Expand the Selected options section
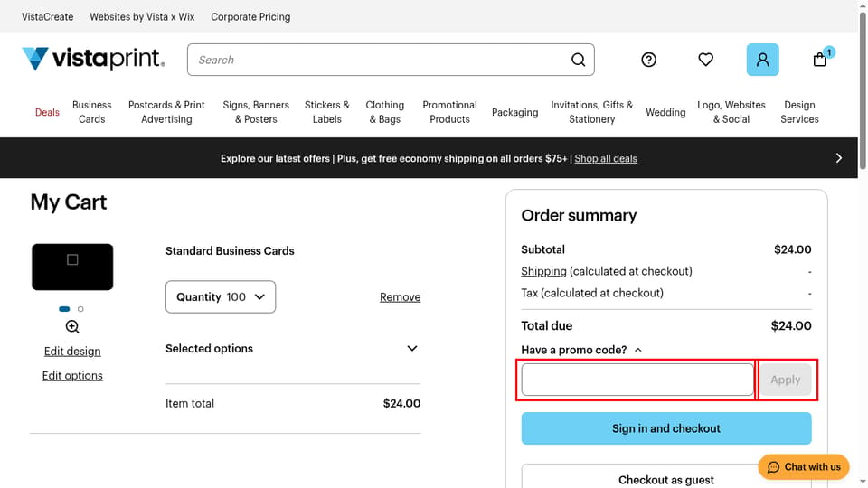The image size is (868, 488). click(292, 349)
